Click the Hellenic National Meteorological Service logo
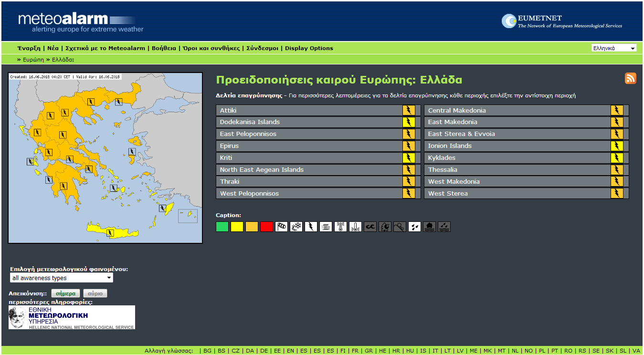 tap(72, 317)
